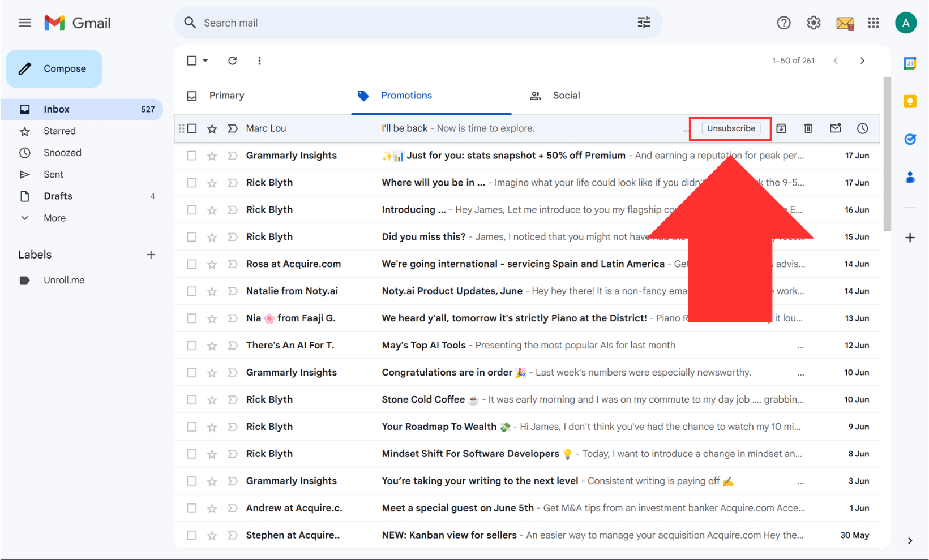929x560 pixels.
Task: Archive the Marc Lou email
Action: click(x=781, y=128)
